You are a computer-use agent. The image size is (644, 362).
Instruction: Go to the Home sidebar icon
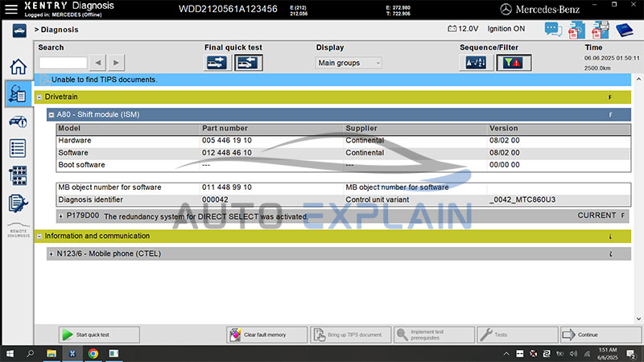(18, 67)
